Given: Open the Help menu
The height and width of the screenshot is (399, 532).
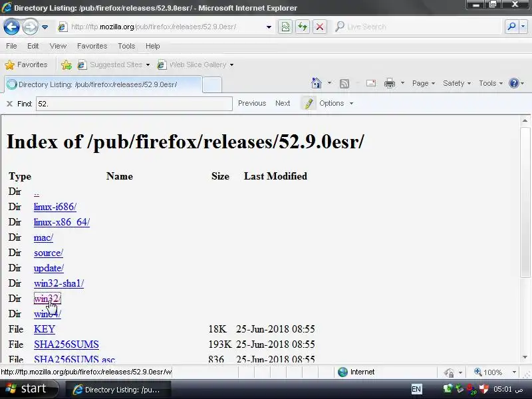Looking at the screenshot, I should click(153, 46).
